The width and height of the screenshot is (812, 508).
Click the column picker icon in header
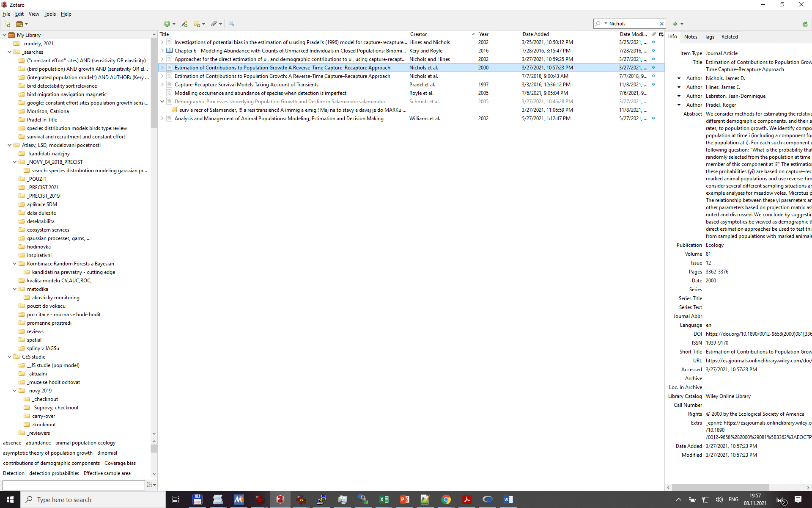click(661, 34)
